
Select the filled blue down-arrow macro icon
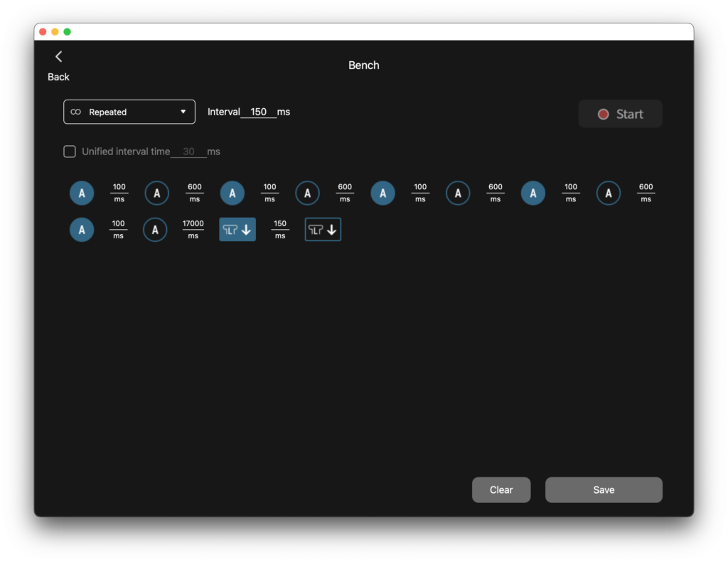pos(237,230)
